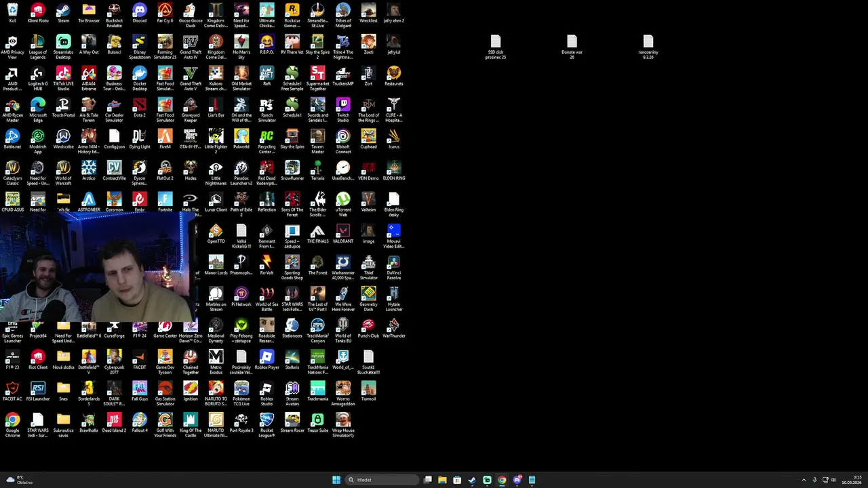Image resolution: width=868 pixels, height=488 pixels.
Task: Launch the Terraria shortcut
Action: 317,170
